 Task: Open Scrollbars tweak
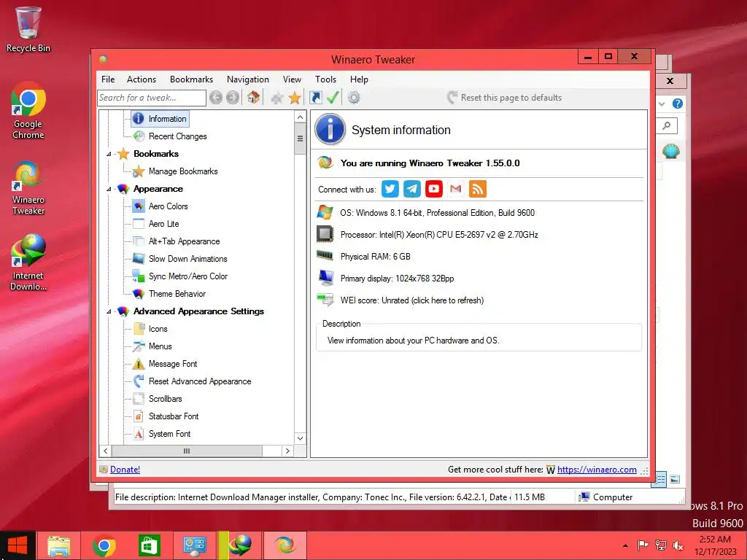pos(166,399)
